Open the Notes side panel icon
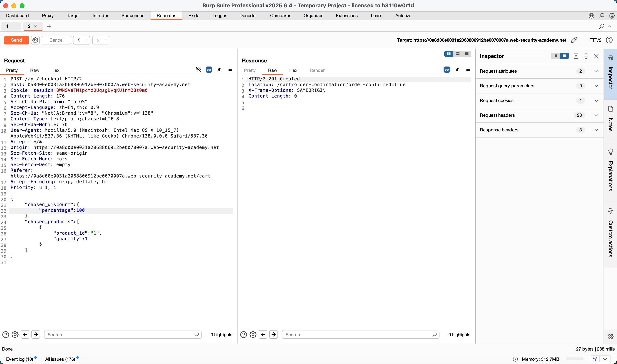 pos(610,109)
